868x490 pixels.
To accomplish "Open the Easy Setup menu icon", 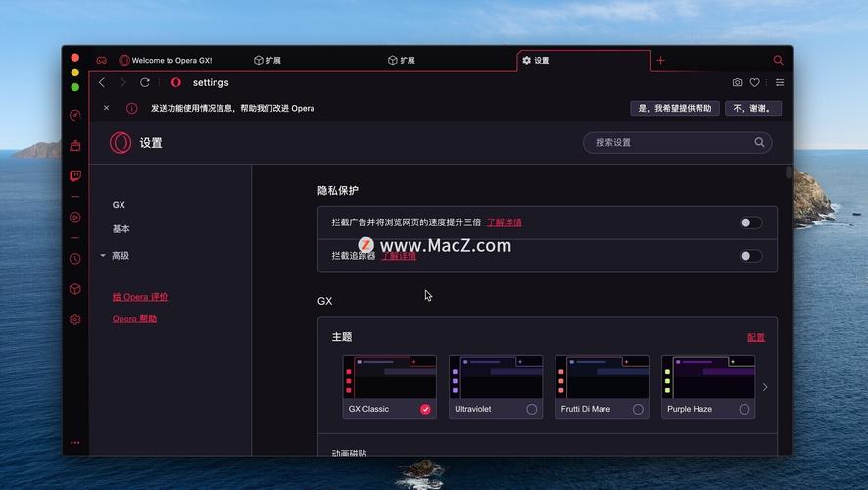I will coord(780,82).
